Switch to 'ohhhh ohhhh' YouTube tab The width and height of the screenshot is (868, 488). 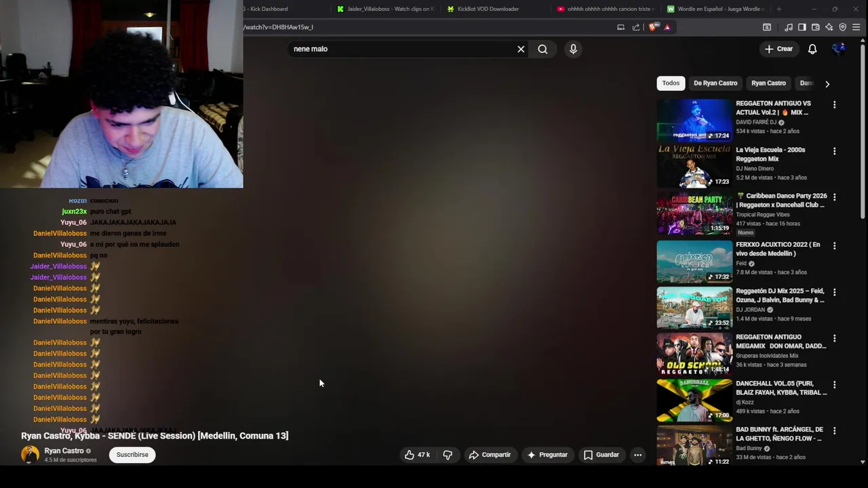[x=606, y=9]
